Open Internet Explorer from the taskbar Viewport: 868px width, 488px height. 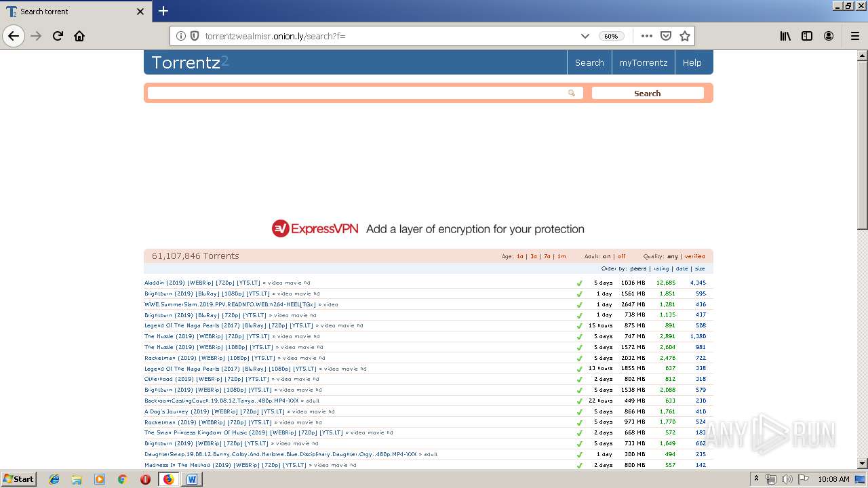[x=54, y=479]
